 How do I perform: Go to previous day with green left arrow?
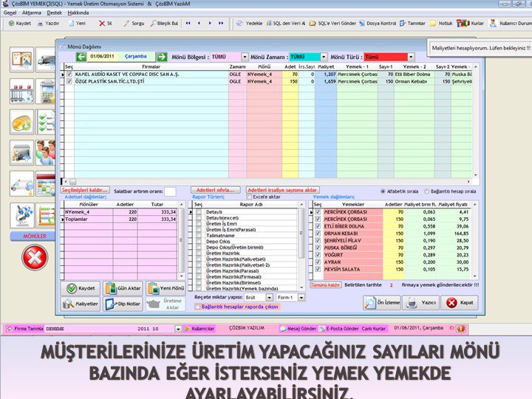(75, 56)
